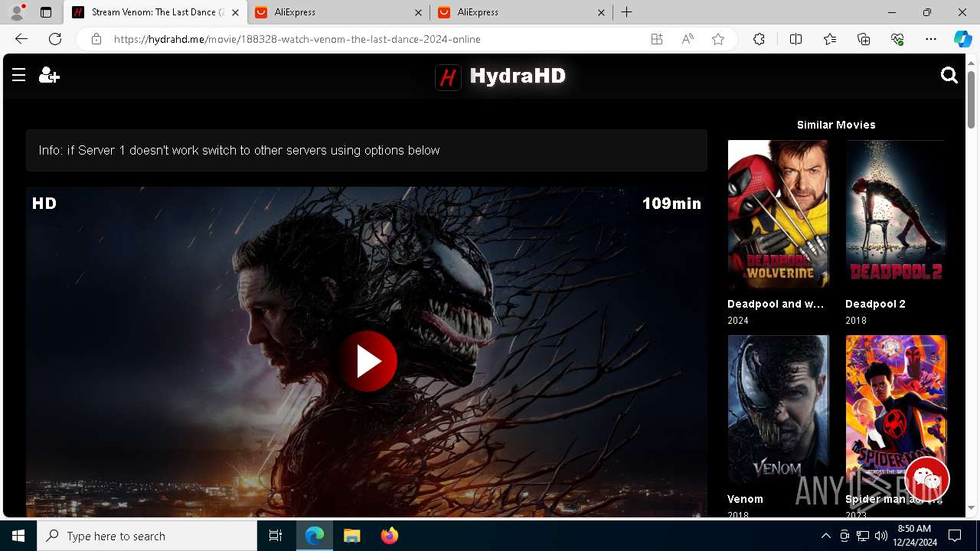
Task: Click the HydraHD red H logo
Action: pos(448,77)
